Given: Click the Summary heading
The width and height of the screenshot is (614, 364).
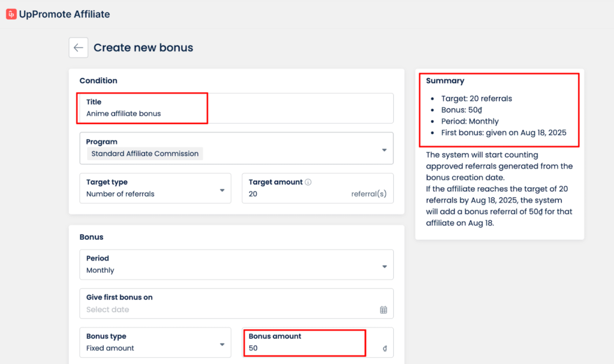Looking at the screenshot, I should pyautogui.click(x=445, y=81).
